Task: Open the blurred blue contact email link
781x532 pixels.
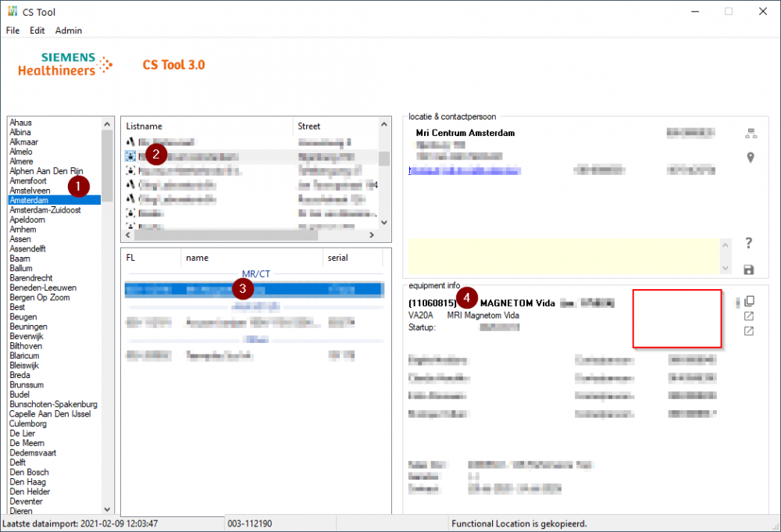Action: click(465, 171)
